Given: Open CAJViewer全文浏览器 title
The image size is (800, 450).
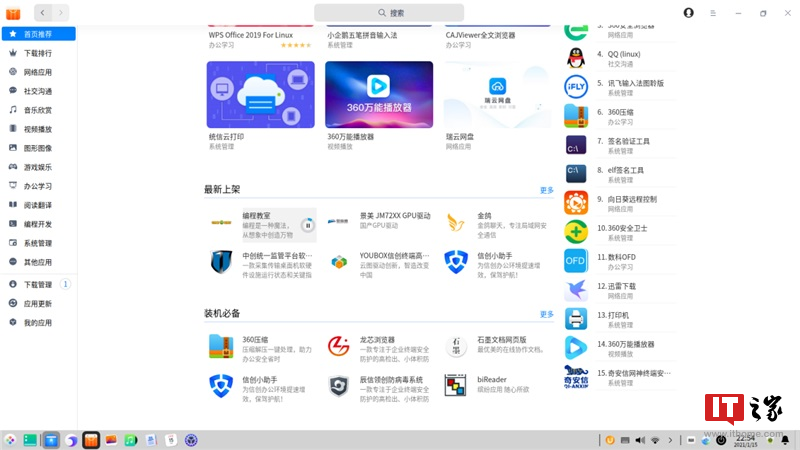Looking at the screenshot, I should point(480,35).
